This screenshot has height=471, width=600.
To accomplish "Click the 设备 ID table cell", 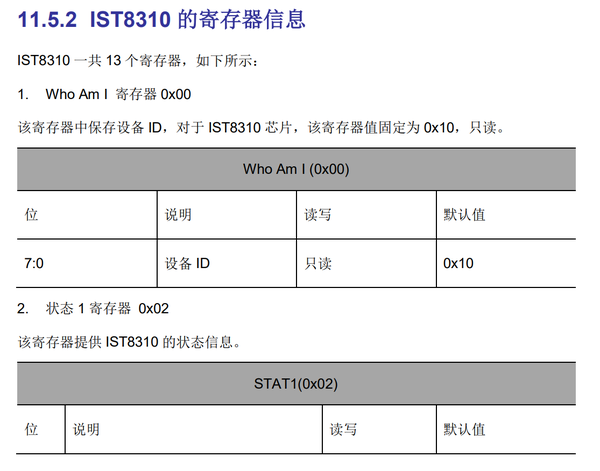I will click(187, 264).
